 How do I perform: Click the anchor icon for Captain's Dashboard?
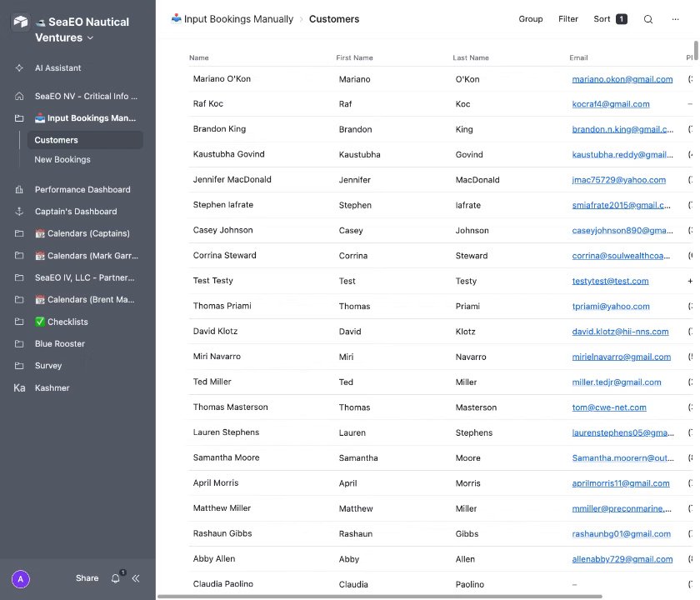tap(19, 212)
